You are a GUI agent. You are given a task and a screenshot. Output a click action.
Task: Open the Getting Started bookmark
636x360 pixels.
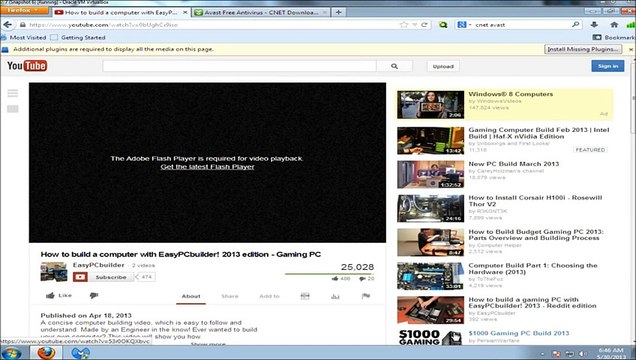pyautogui.click(x=78, y=37)
